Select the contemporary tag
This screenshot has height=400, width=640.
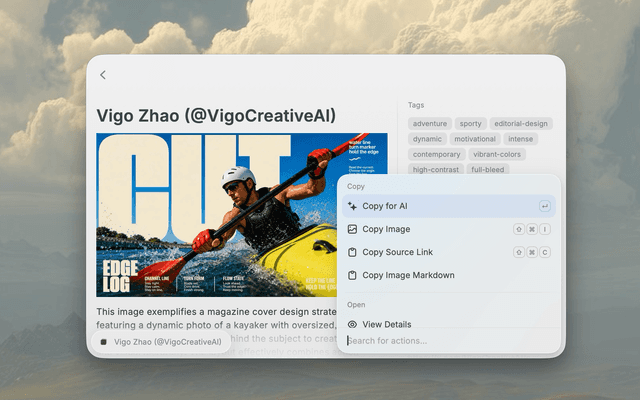tap(436, 154)
